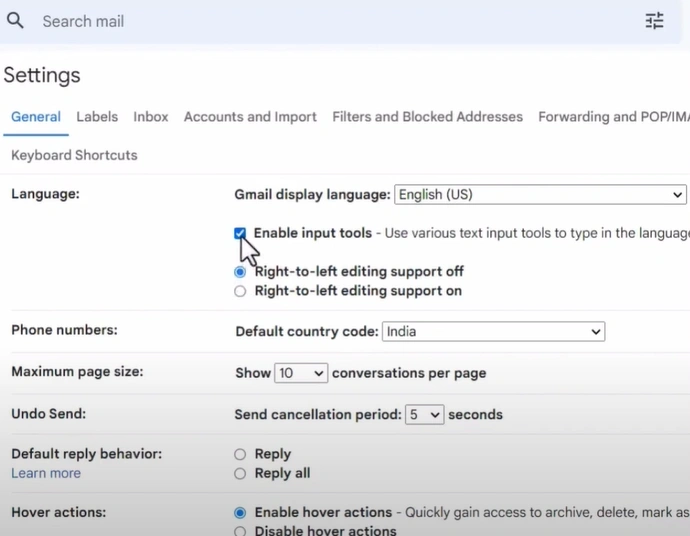Click the Undo Send: label

(x=48, y=414)
